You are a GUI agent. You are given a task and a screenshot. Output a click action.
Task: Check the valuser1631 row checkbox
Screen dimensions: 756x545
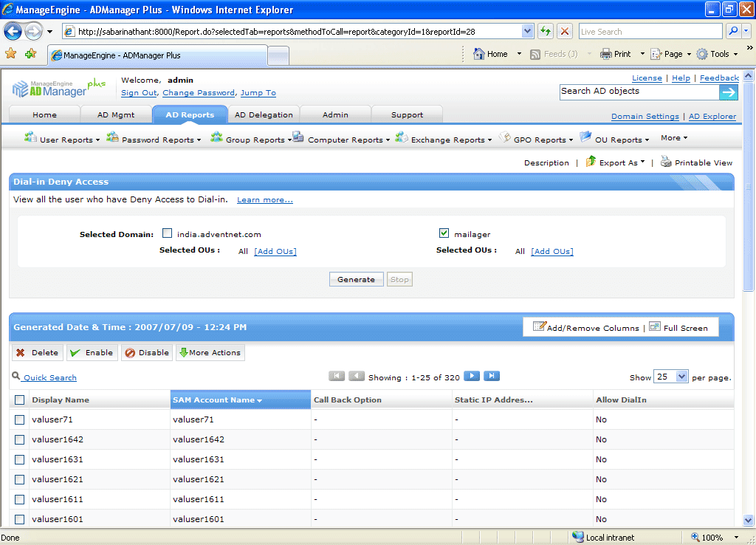pos(19,459)
